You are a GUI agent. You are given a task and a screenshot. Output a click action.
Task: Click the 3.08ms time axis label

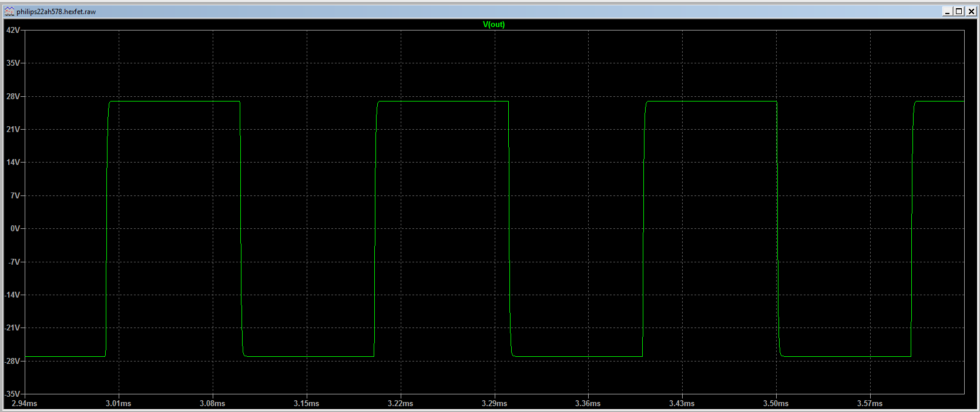point(213,404)
